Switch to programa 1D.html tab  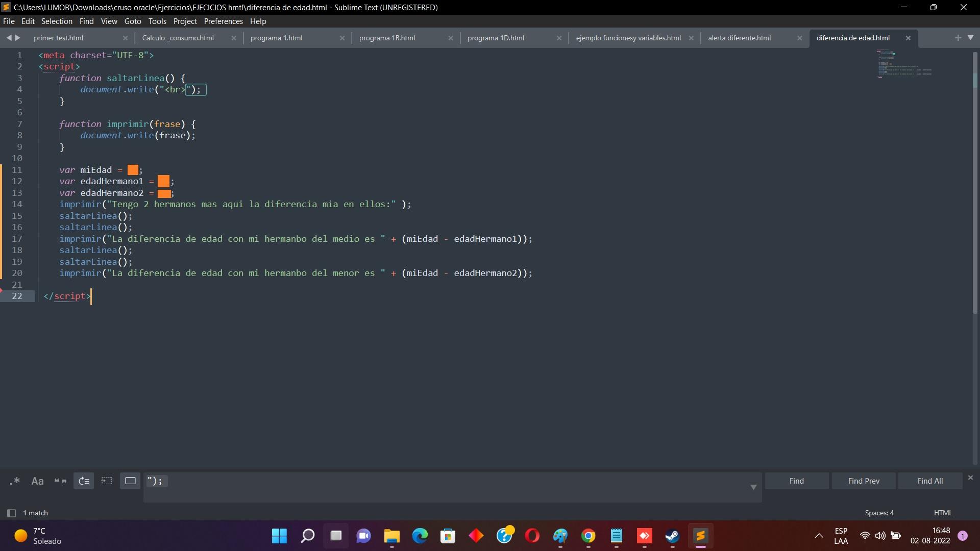496,38
